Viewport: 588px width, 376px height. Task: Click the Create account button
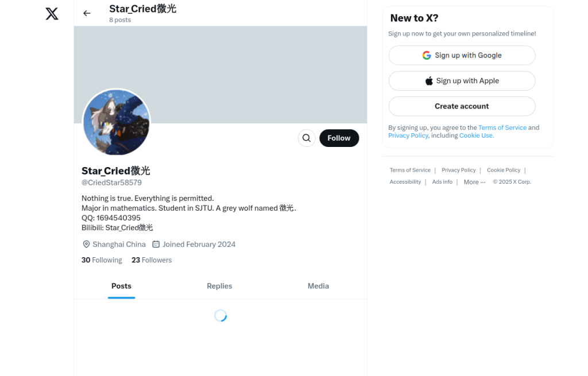pyautogui.click(x=462, y=106)
